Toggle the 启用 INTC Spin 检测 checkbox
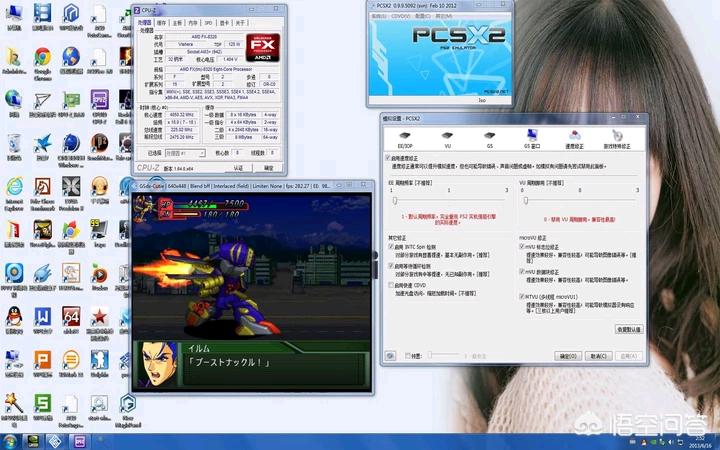The image size is (720, 450). click(x=391, y=247)
